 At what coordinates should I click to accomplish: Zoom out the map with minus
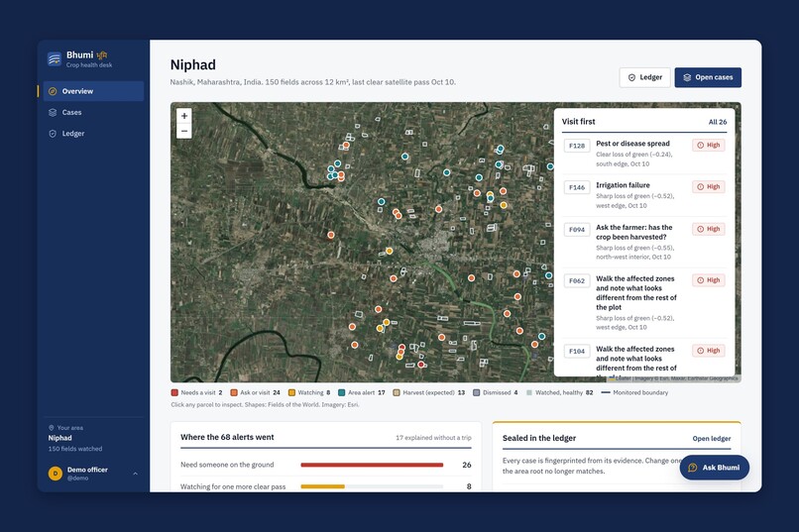(x=184, y=131)
